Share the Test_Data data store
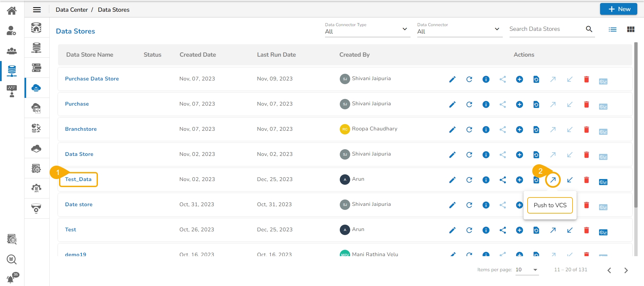This screenshot has height=286, width=644. 502,180
